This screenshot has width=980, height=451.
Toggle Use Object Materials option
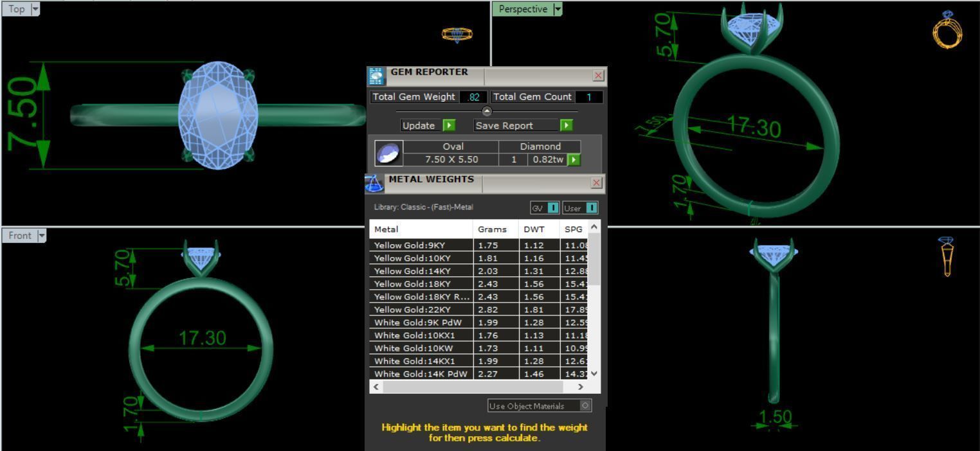540,406
